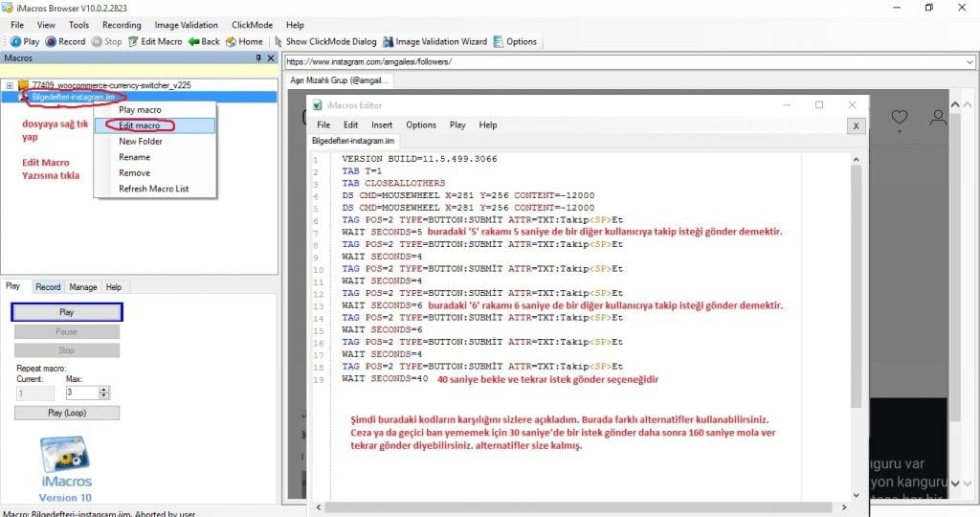Open Edit Macro from the toolbar
Screen dimensions: 980x517
pos(156,42)
